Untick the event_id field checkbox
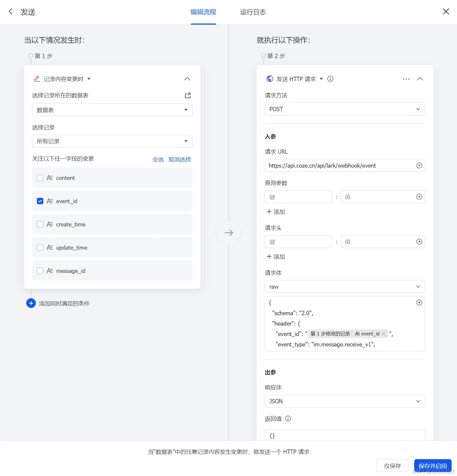 click(x=40, y=201)
